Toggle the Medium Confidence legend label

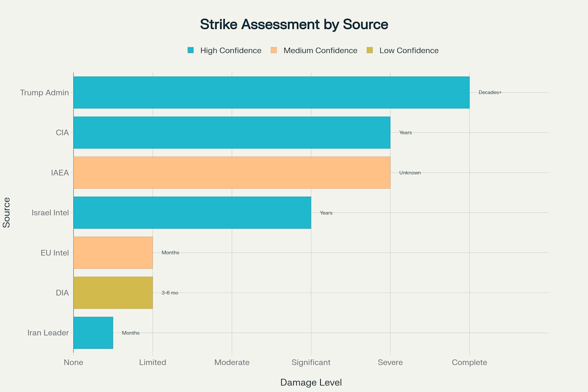pos(320,51)
